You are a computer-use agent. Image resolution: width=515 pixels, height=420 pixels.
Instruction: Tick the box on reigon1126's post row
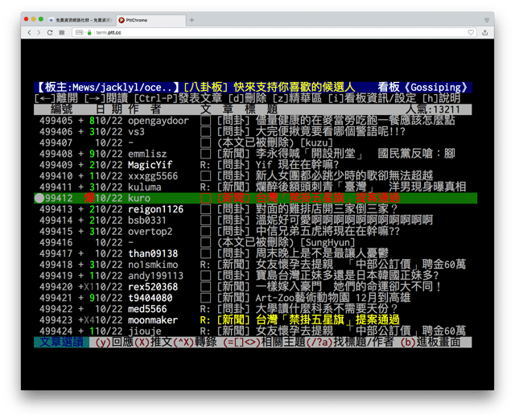pyautogui.click(x=205, y=209)
